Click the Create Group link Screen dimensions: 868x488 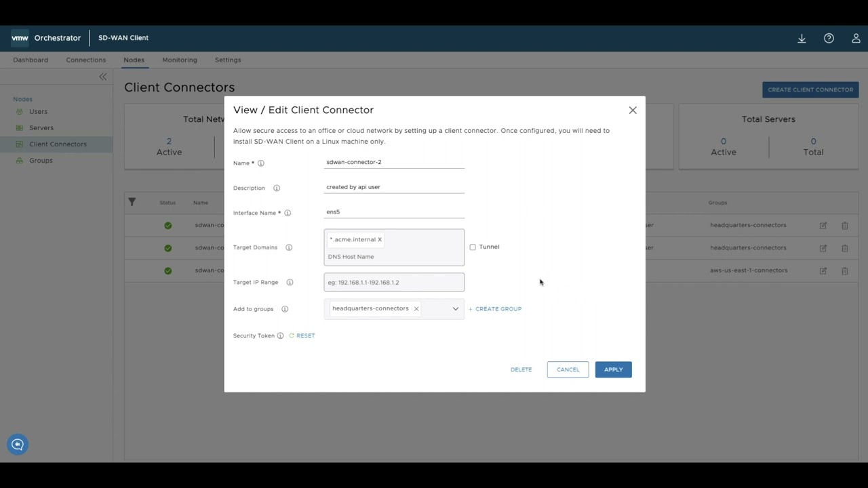point(495,309)
